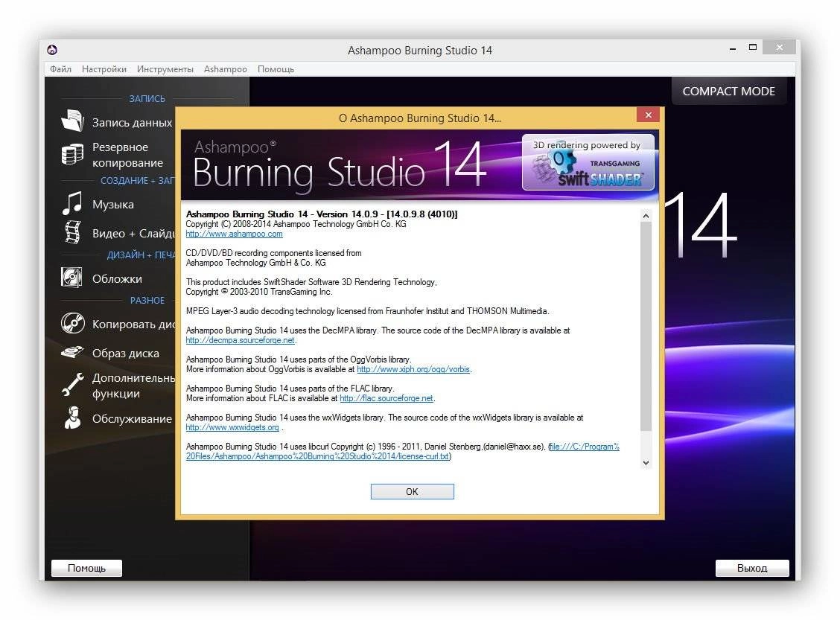Select Музыка sidebar entry
This screenshot has height=620, width=840.
point(113,205)
